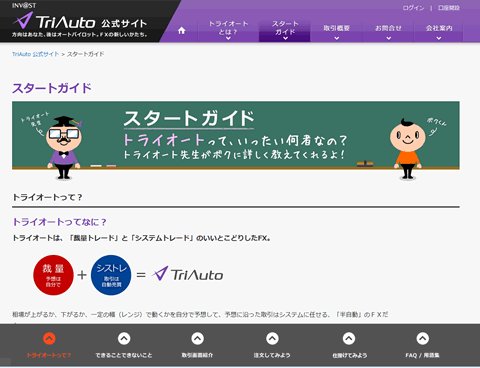Click the blue シストレ circle
This screenshot has height=368, width=480.
pos(111,275)
